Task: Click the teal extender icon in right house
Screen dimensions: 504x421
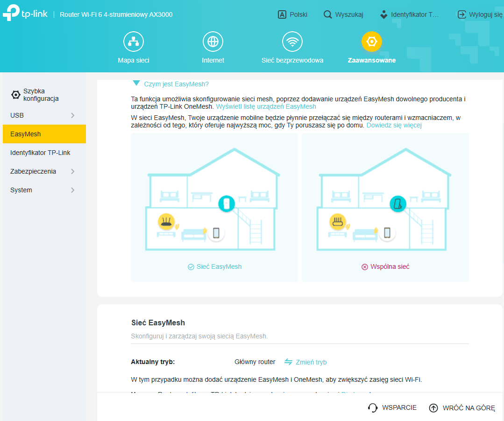Action: (x=398, y=203)
